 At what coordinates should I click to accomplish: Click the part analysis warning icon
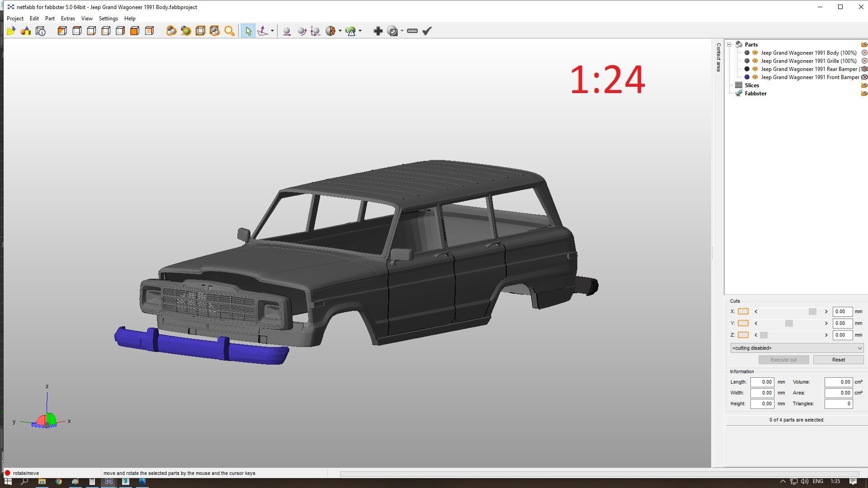click(351, 31)
